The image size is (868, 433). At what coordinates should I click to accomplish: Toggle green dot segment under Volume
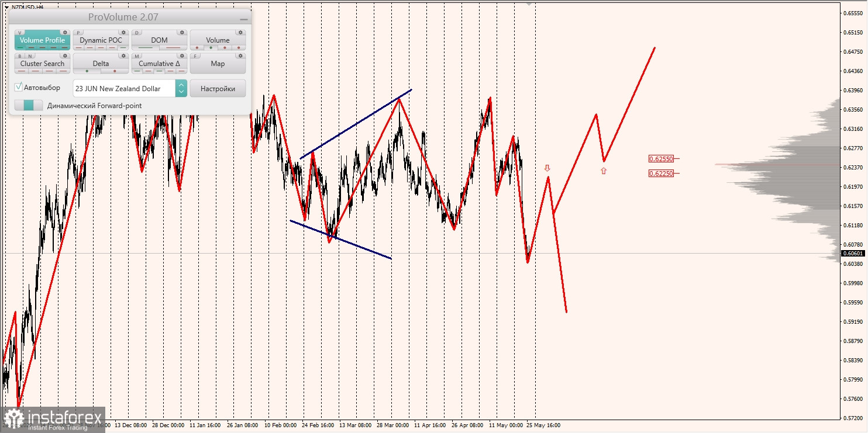211,48
